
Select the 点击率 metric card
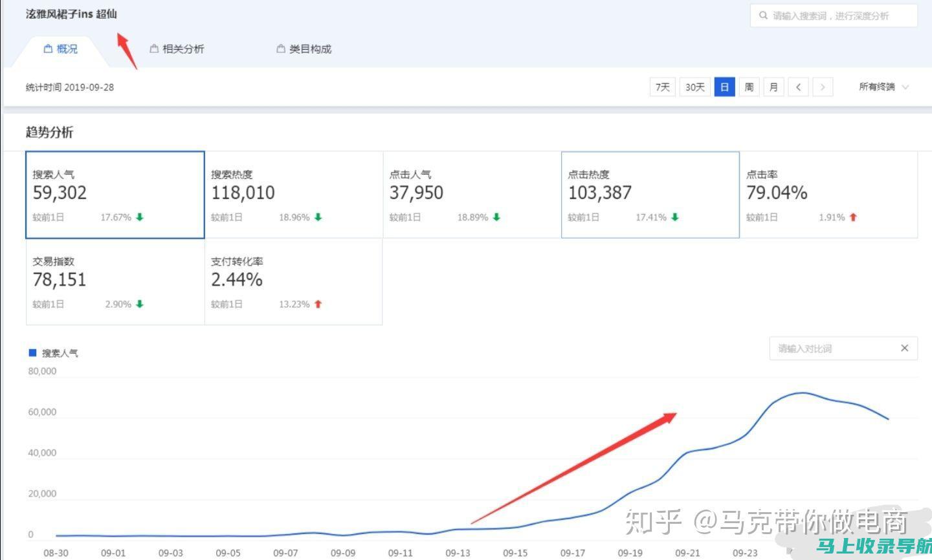(828, 195)
